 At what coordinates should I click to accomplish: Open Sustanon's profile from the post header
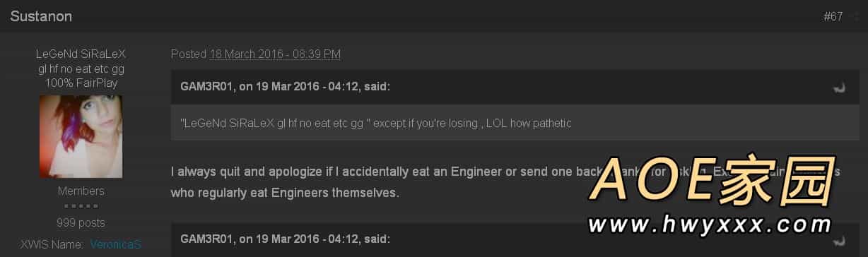[x=41, y=16]
